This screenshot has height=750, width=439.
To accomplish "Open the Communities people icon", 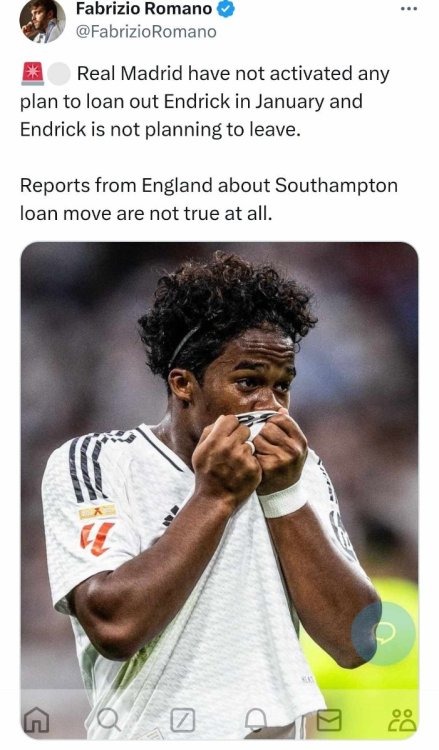I will pyautogui.click(x=402, y=720).
